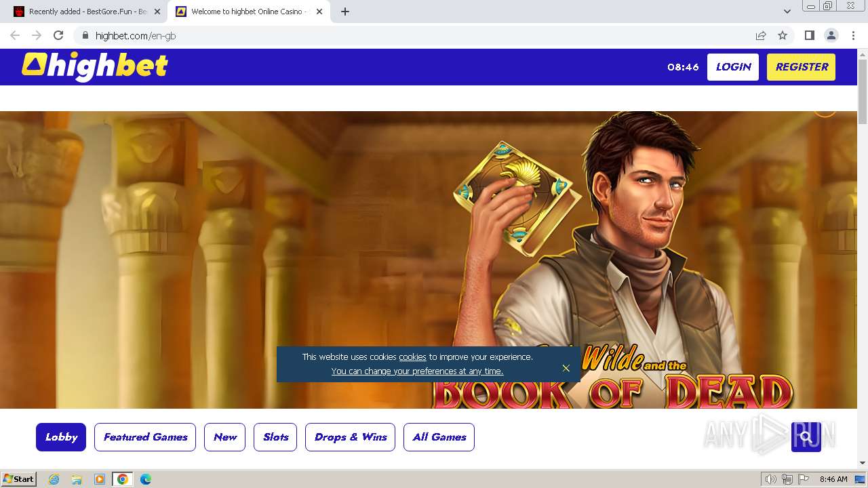Open File Explorer from taskbar
This screenshot has height=488, width=868.
pyautogui.click(x=77, y=479)
